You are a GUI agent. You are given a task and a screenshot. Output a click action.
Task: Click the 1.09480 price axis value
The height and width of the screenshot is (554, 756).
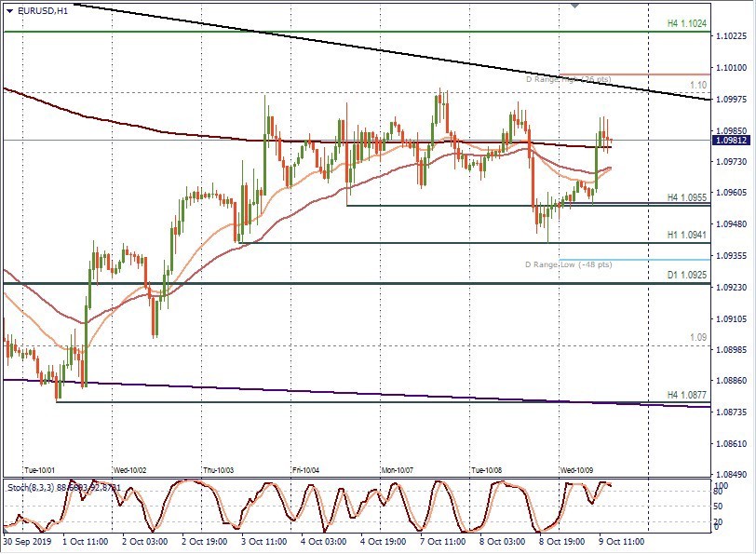tap(732, 224)
